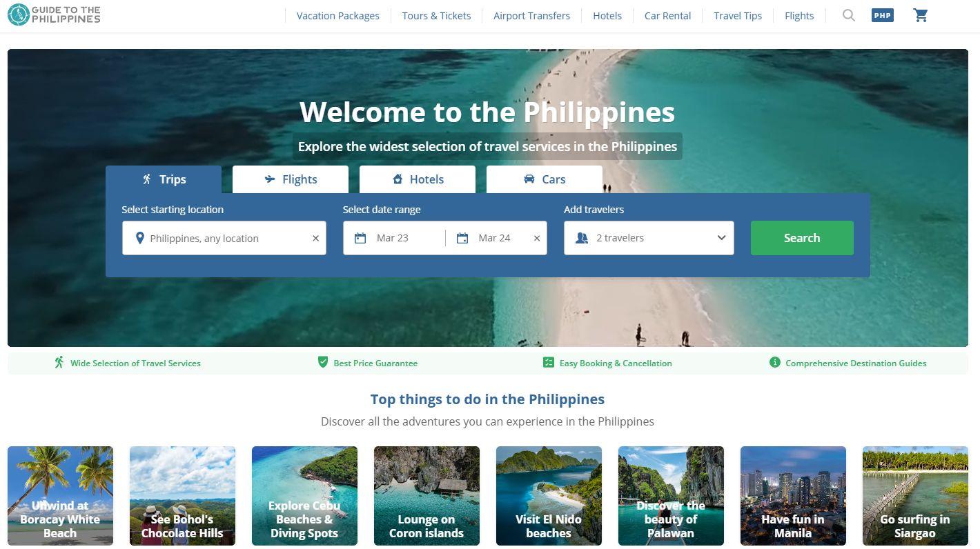980x549 pixels.
Task: Expand the 2 travelers dropdown
Action: click(649, 238)
